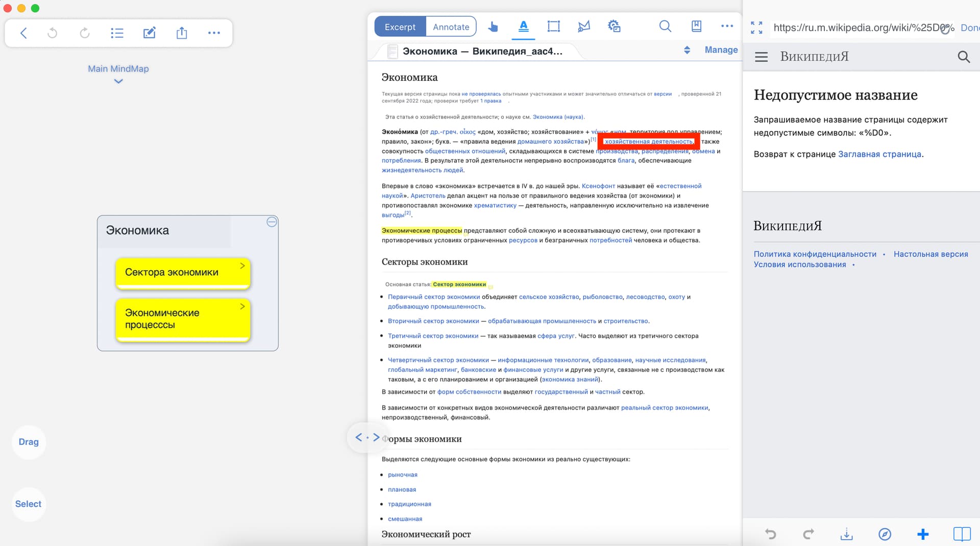
Task: Expand the Main MindMap chevron
Action: coord(118,81)
